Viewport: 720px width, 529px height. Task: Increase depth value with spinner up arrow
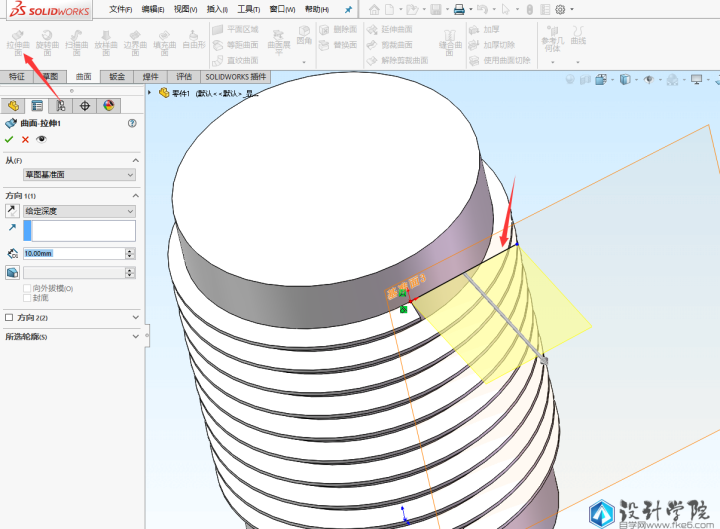[130, 251]
